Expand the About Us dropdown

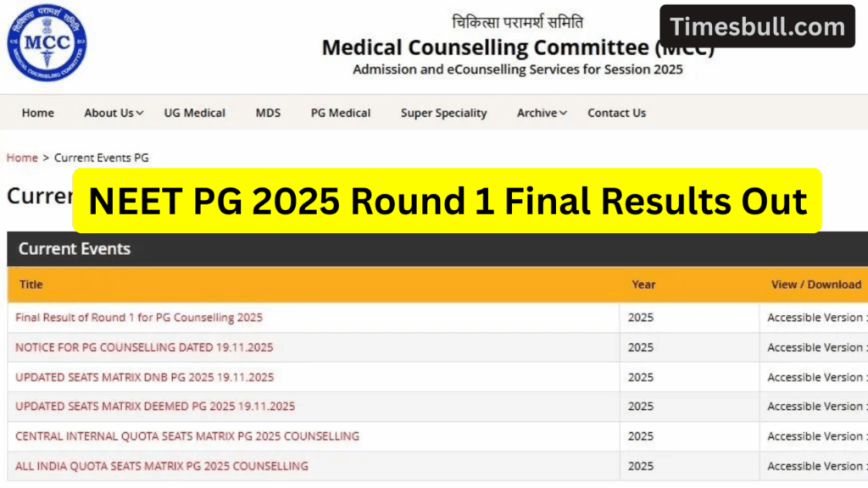pyautogui.click(x=114, y=113)
